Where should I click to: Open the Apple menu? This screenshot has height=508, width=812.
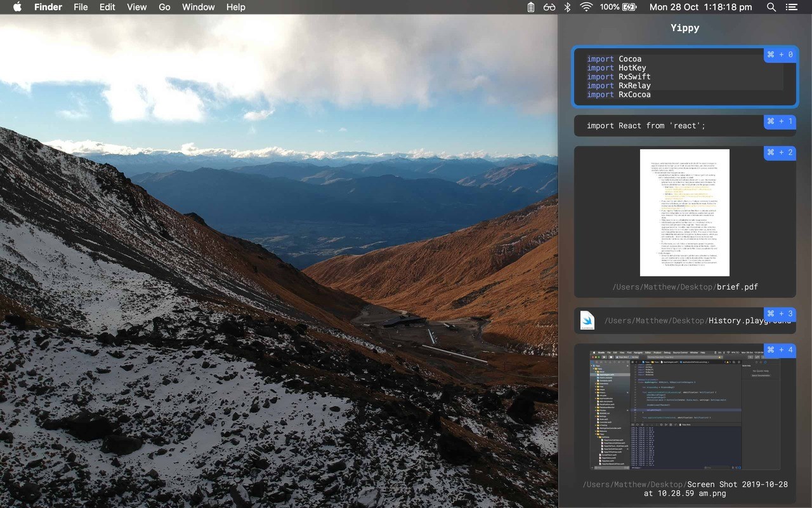(x=17, y=7)
